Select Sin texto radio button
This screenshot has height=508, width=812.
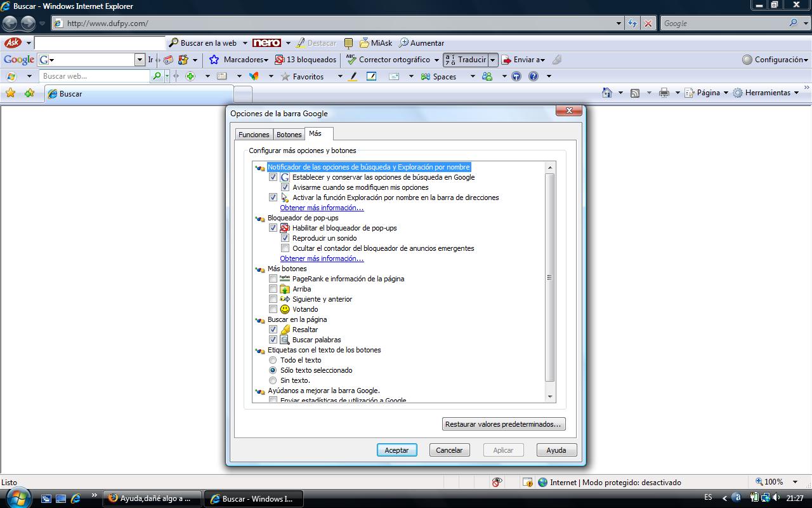tap(273, 380)
